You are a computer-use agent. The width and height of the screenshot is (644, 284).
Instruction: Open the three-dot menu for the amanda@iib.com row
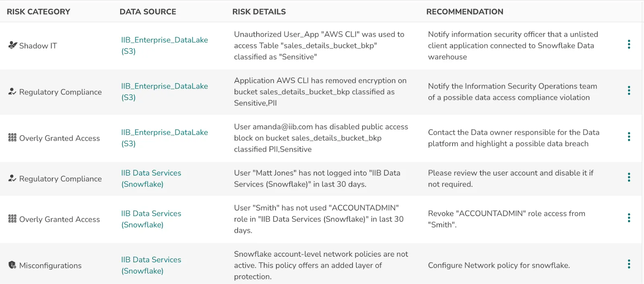coord(629,137)
